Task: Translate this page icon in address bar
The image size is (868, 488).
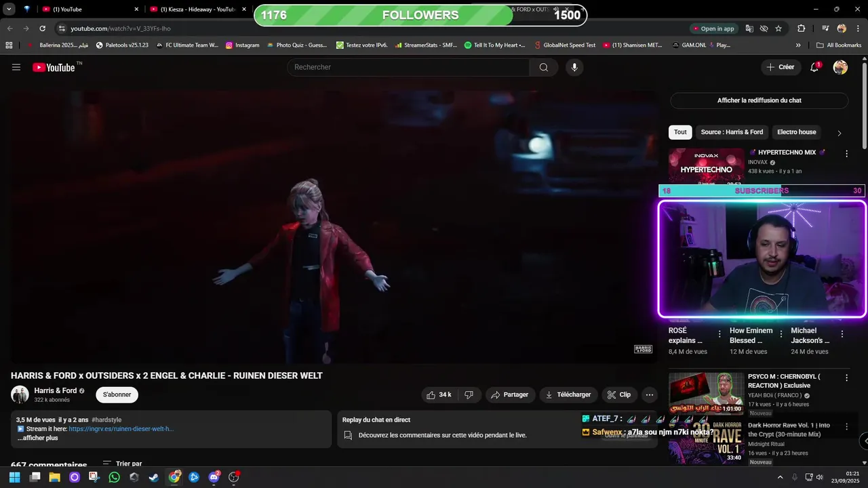Action: click(749, 28)
